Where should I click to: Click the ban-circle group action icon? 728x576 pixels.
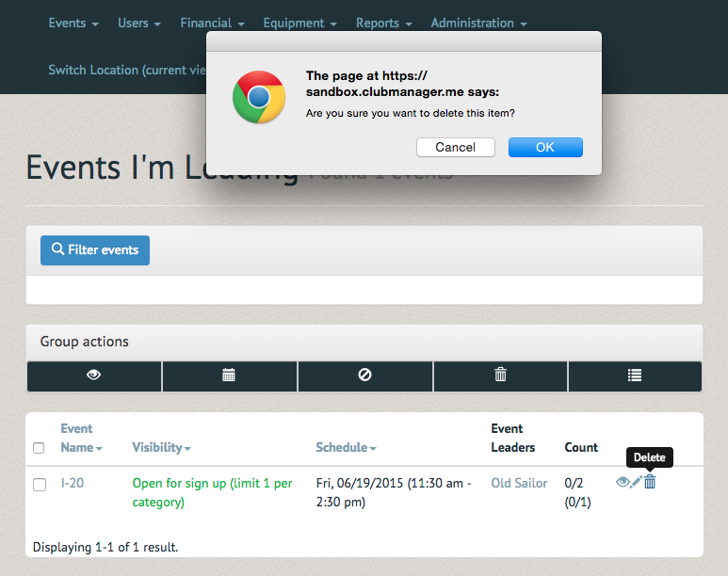coord(364,376)
